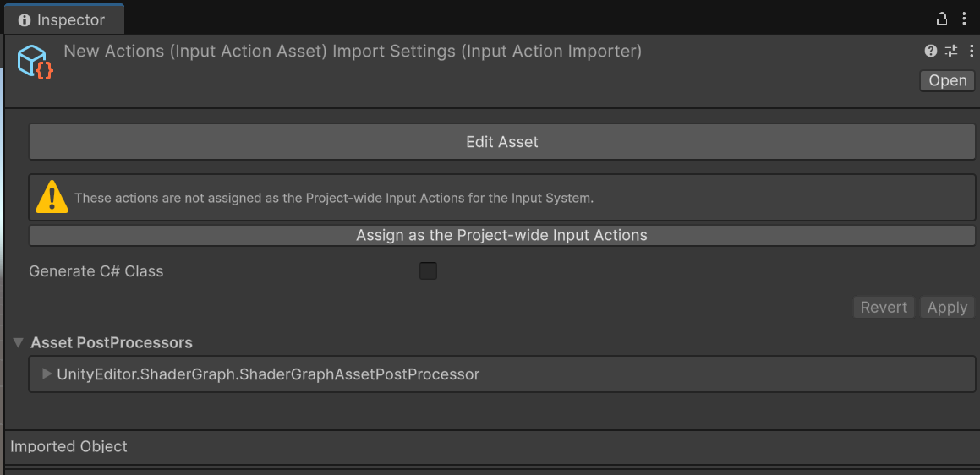
Task: Click the Input Action Asset cube icon
Action: tap(35, 63)
